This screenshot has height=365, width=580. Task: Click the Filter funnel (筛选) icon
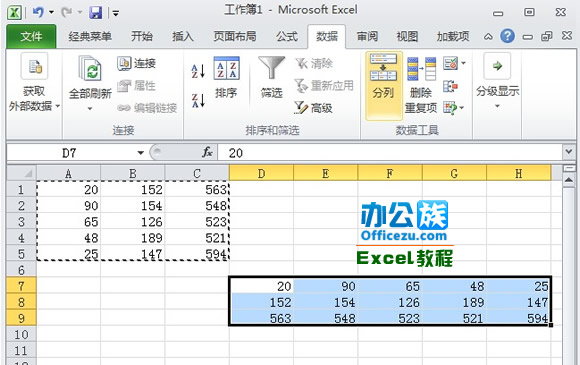click(272, 67)
